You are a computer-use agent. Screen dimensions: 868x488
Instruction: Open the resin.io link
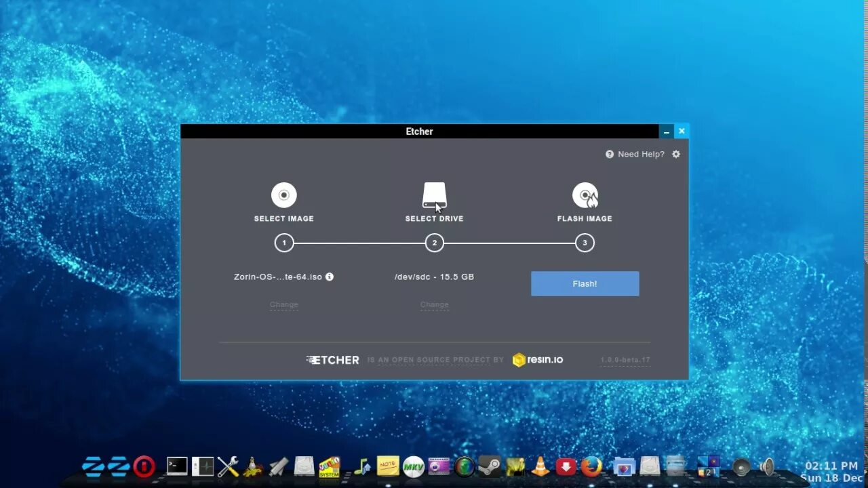coord(538,360)
